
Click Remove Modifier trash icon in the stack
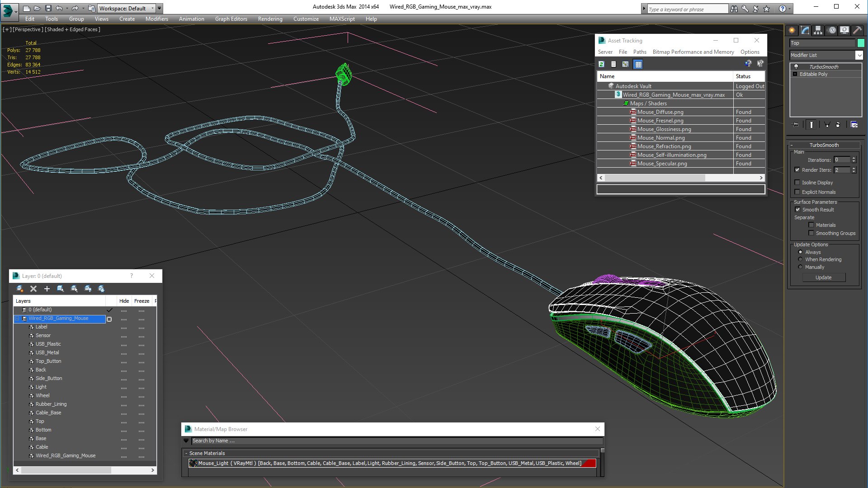[x=838, y=125]
